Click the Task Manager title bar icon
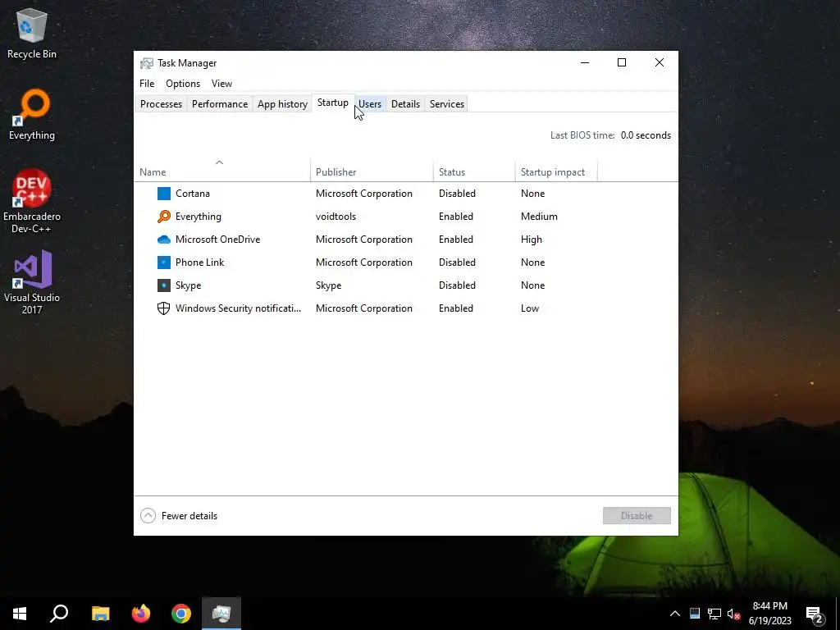This screenshot has width=840, height=630. [x=146, y=63]
